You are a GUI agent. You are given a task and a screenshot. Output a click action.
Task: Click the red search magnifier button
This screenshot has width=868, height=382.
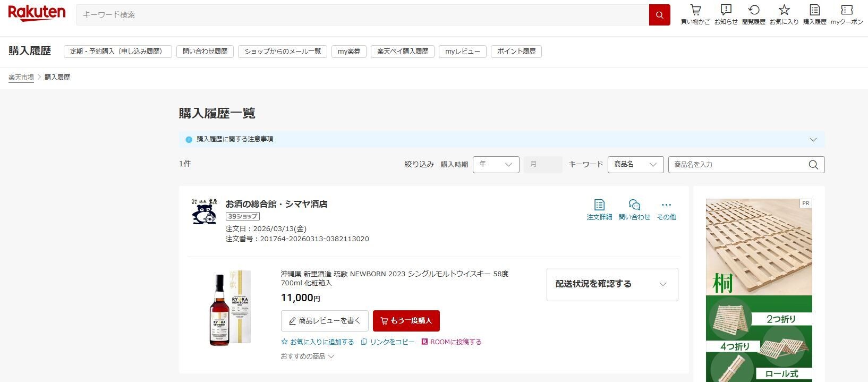click(659, 15)
